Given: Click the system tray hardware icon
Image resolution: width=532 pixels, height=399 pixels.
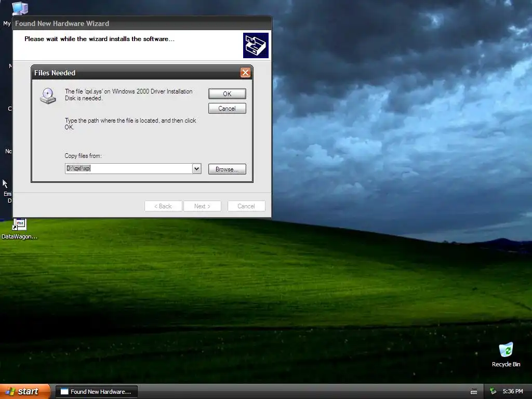Looking at the screenshot, I should pos(493,392).
